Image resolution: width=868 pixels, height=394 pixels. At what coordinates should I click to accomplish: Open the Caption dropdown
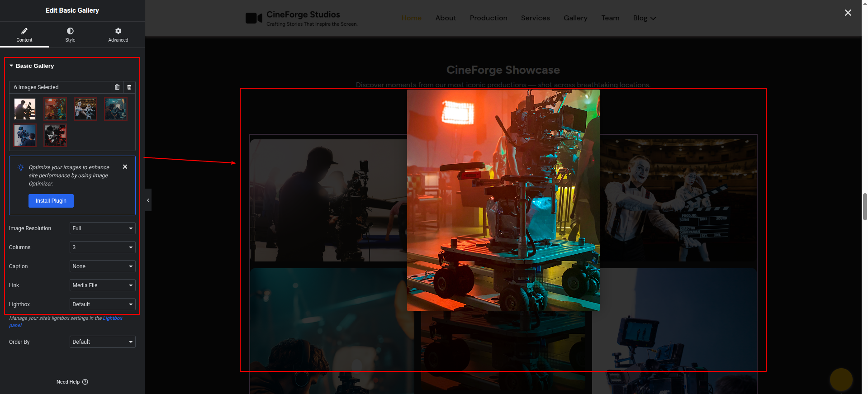point(102,266)
